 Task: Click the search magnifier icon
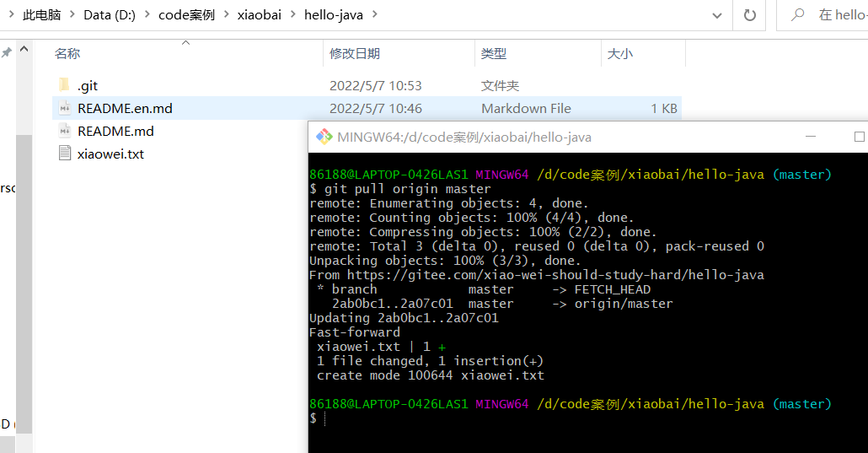click(797, 15)
